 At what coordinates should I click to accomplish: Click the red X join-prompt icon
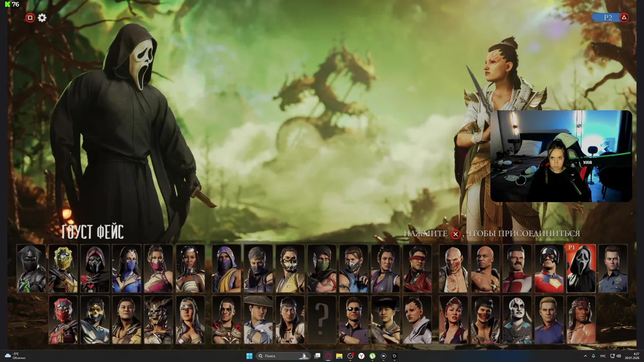455,234
